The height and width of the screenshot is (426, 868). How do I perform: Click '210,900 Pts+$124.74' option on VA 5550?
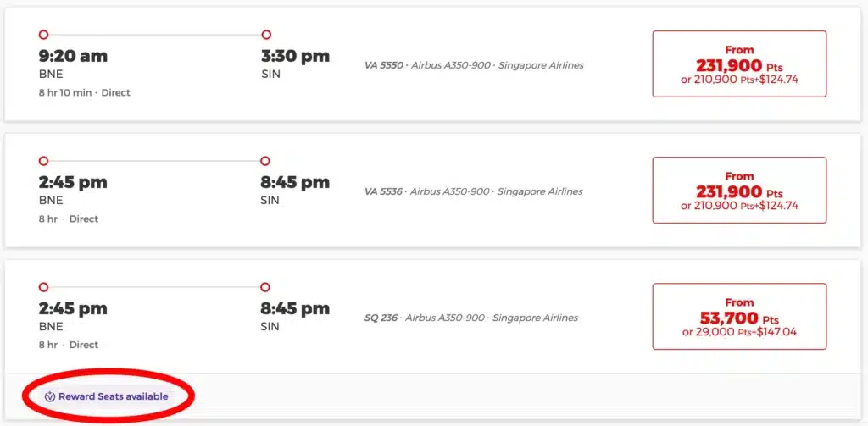click(739, 80)
